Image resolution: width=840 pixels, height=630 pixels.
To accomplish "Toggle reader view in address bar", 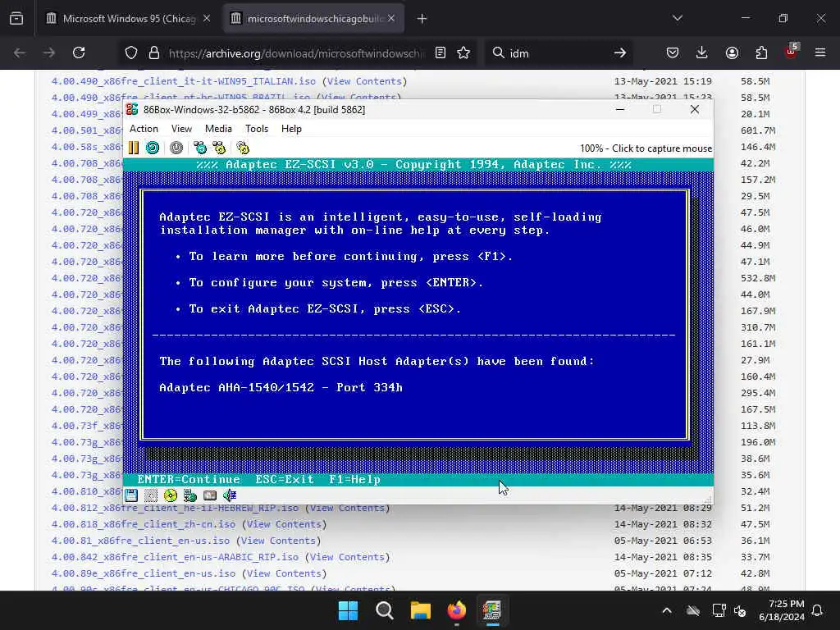I will point(441,52).
